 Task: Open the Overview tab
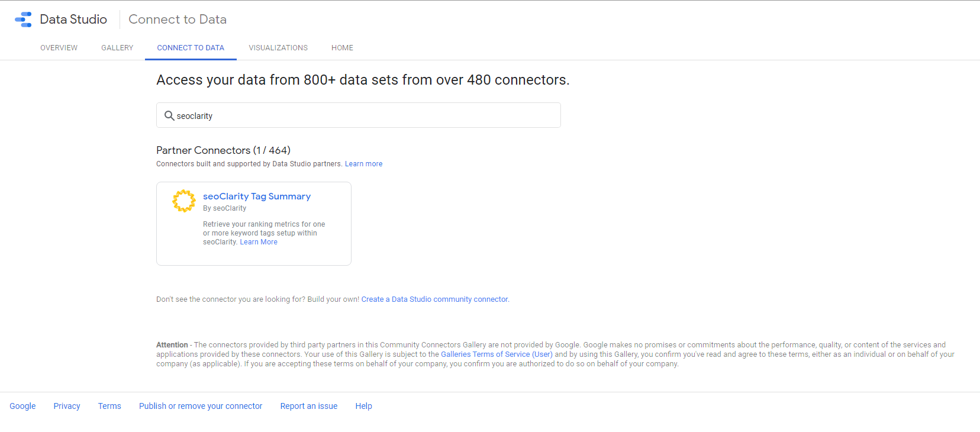(x=59, y=48)
